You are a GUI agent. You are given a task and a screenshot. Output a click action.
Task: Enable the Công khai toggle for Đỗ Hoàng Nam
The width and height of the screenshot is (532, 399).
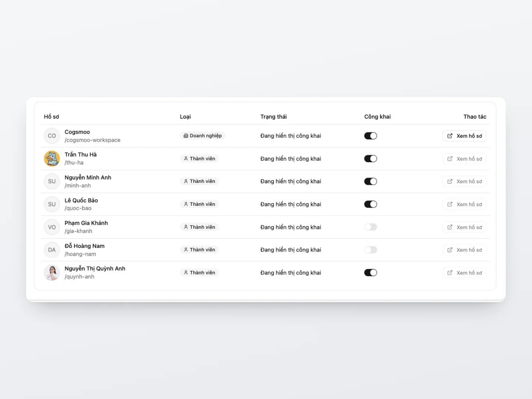coord(371,250)
